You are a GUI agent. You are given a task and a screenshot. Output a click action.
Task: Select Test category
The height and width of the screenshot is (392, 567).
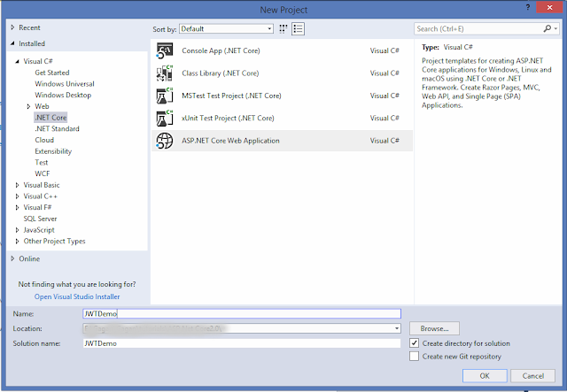pyautogui.click(x=42, y=163)
